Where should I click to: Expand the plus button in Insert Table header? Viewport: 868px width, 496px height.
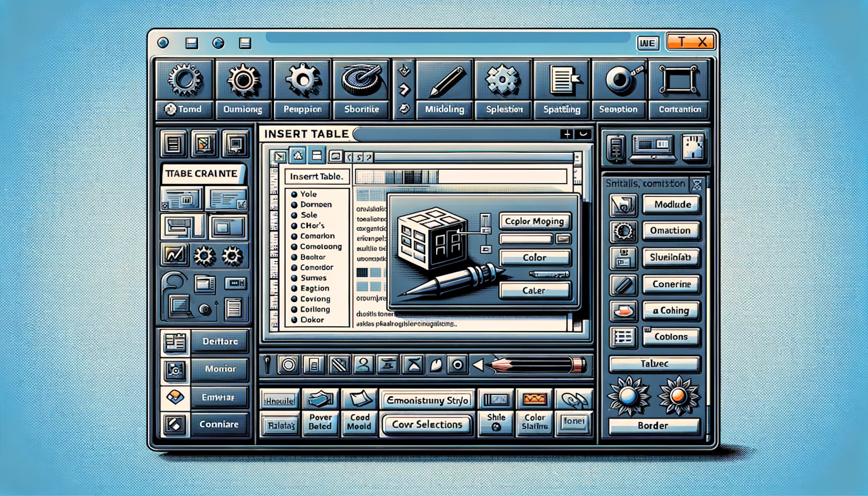[568, 134]
